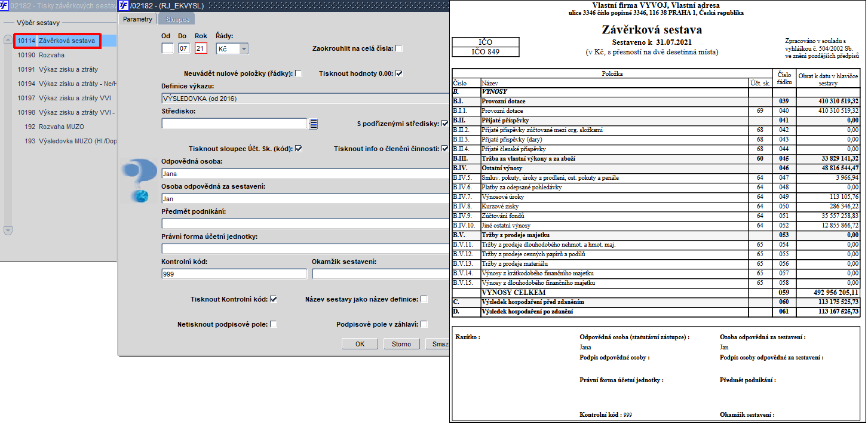Click the Předmět podnikání field

coord(305,224)
